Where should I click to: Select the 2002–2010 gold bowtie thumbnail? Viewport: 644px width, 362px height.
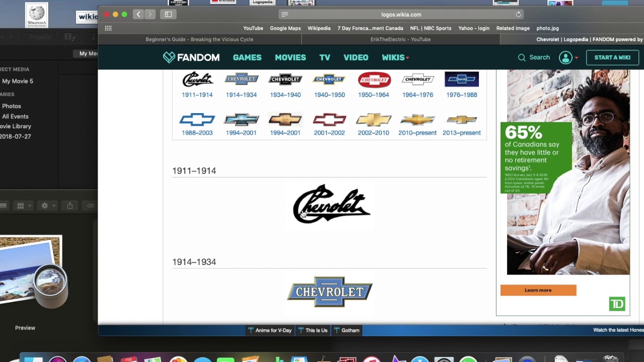coord(373,120)
